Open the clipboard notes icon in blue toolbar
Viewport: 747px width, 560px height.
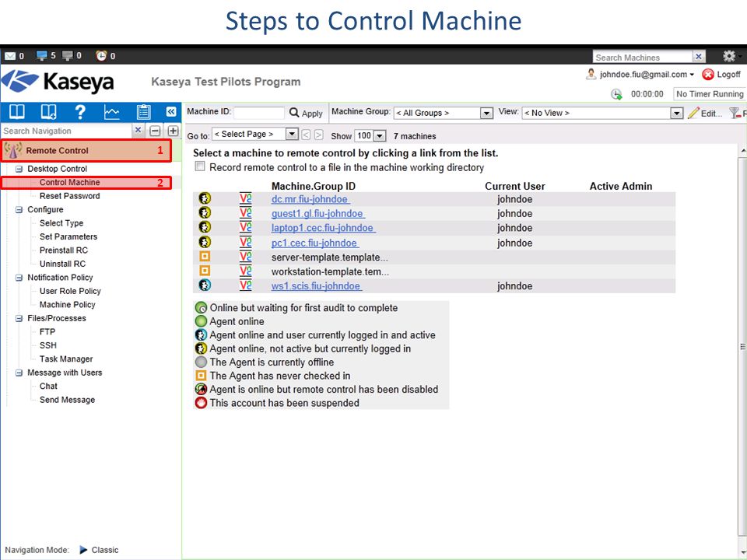(143, 112)
